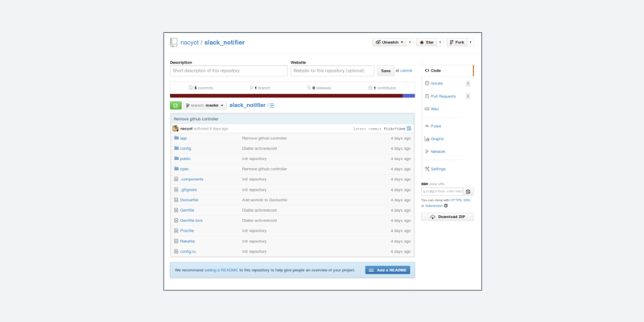Click the new file icon beside slack_notifier path
The image size is (644, 322).
click(x=272, y=105)
